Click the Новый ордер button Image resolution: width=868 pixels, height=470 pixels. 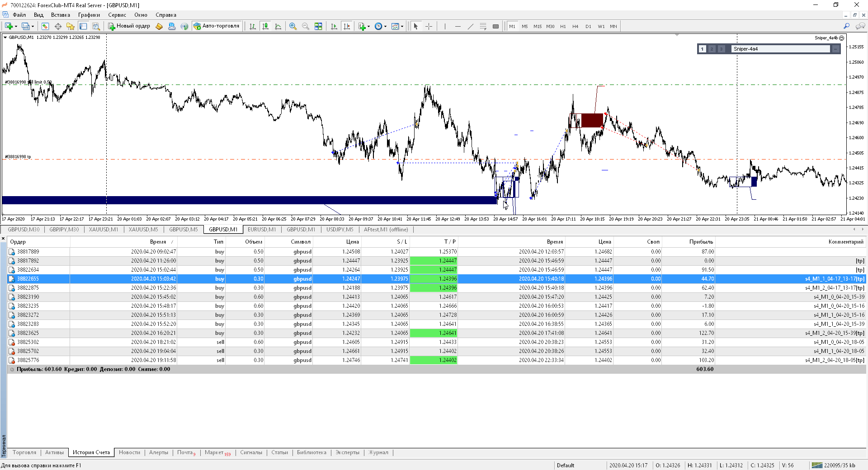click(x=129, y=26)
